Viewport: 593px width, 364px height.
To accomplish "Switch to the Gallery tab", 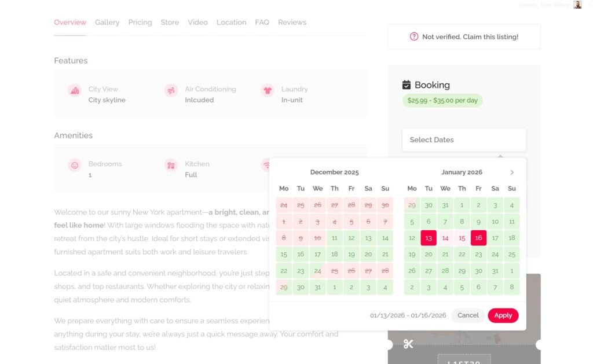I will tap(107, 23).
